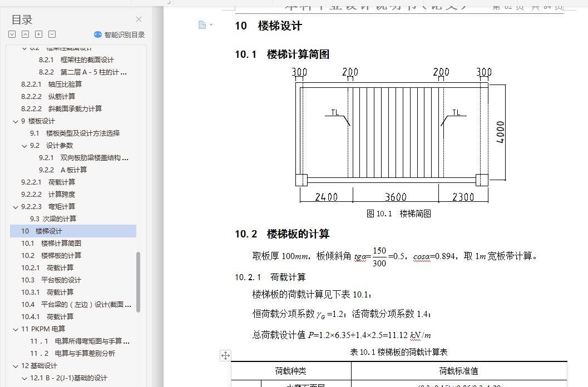
Task: Select 12 基础设计 entry
Action: pos(39,366)
